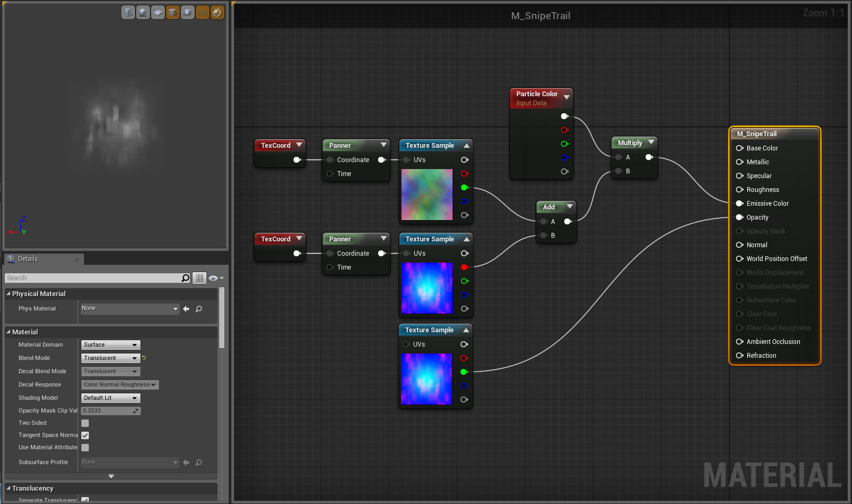Click the Details search magnifier icon

coord(185,278)
